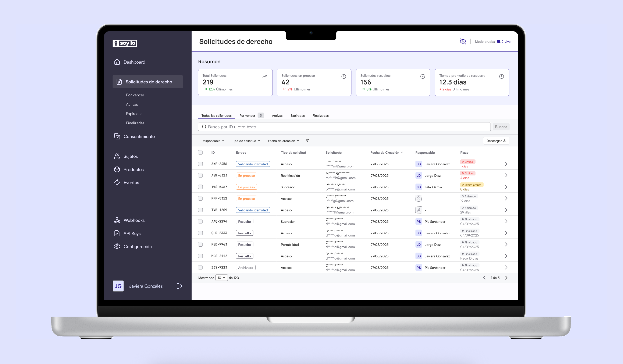Click the Dashboard home icon
Viewport: 623px width, 364px height.
(x=117, y=62)
